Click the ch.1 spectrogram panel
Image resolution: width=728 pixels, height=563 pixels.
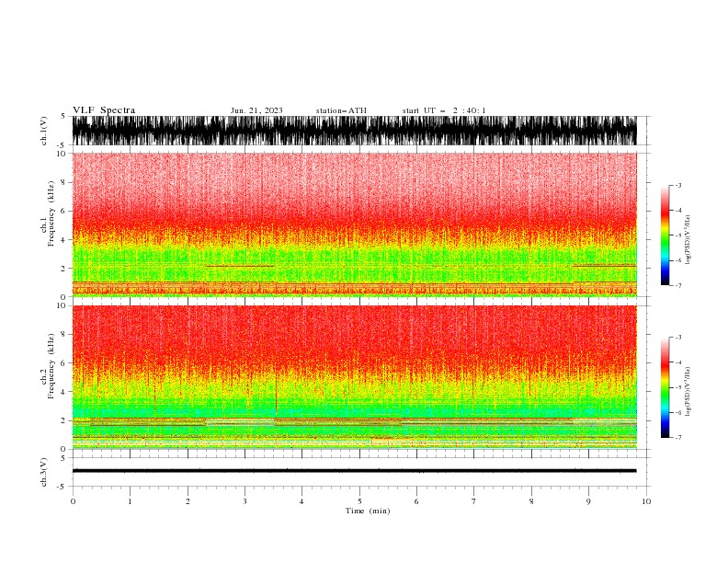pos(354,224)
